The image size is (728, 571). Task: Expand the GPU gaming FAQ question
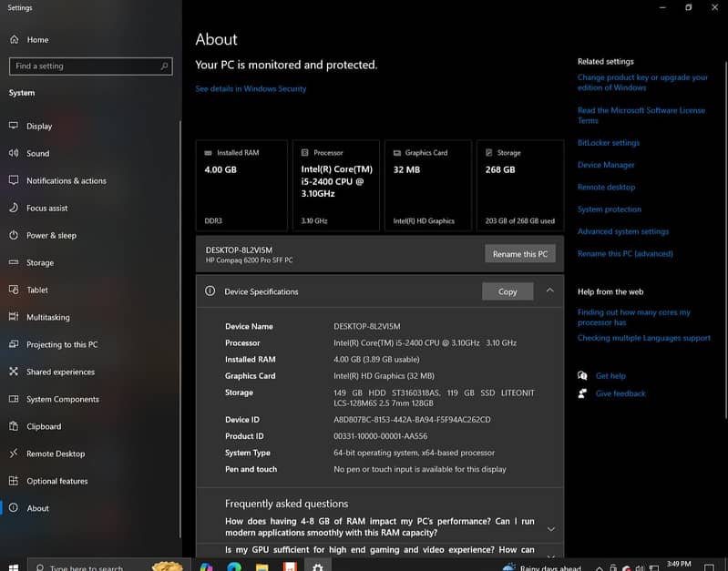pos(550,553)
